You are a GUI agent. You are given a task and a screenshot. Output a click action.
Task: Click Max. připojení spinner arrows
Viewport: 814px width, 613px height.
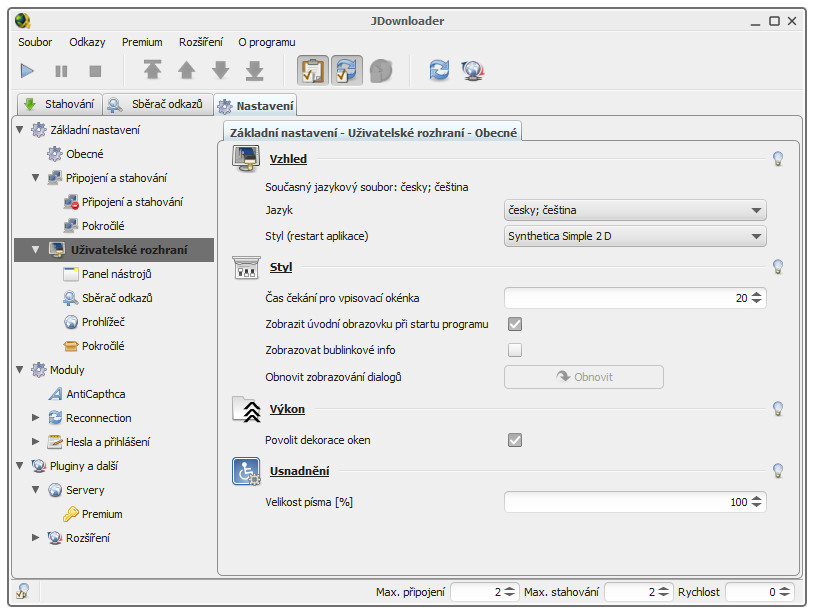(x=510, y=592)
